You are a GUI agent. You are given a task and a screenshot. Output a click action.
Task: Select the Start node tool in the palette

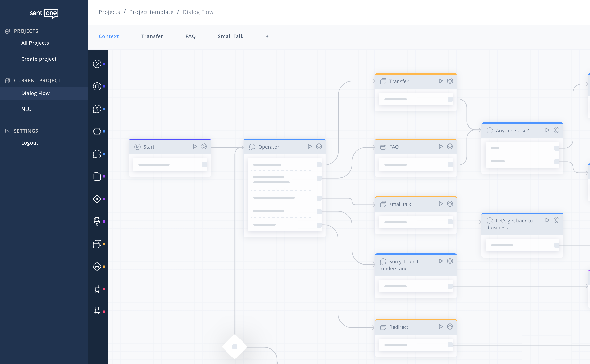[97, 64]
